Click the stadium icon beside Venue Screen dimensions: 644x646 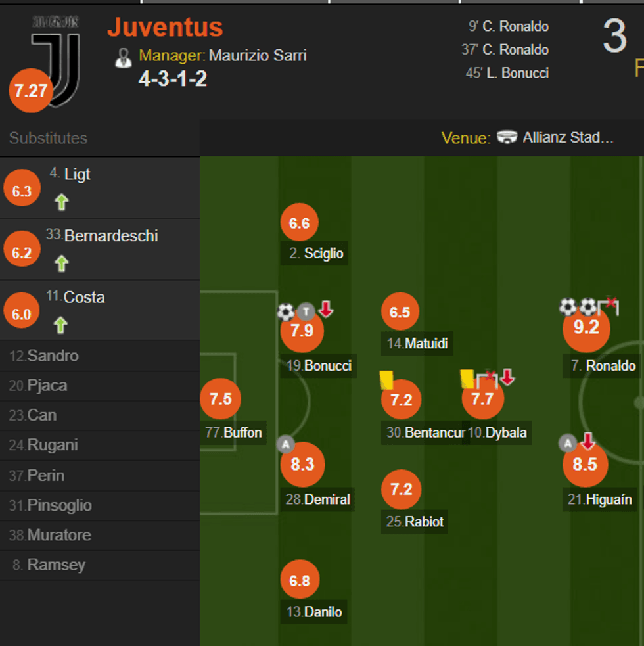507,137
